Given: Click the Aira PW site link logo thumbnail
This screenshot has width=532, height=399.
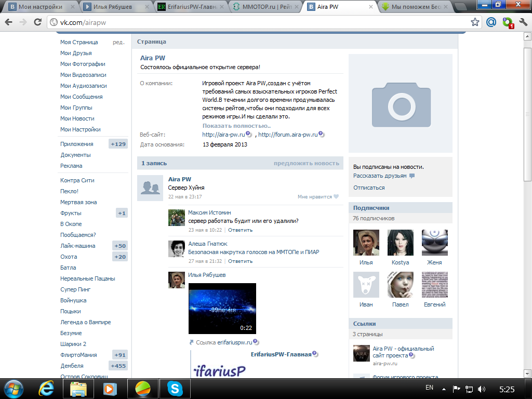Looking at the screenshot, I should pos(362,353).
